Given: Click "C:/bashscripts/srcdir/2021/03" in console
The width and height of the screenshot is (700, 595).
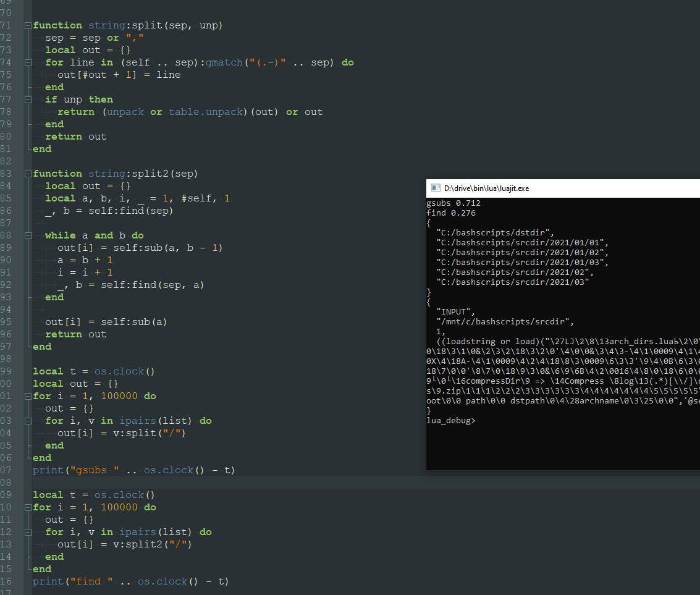Looking at the screenshot, I should (513, 282).
